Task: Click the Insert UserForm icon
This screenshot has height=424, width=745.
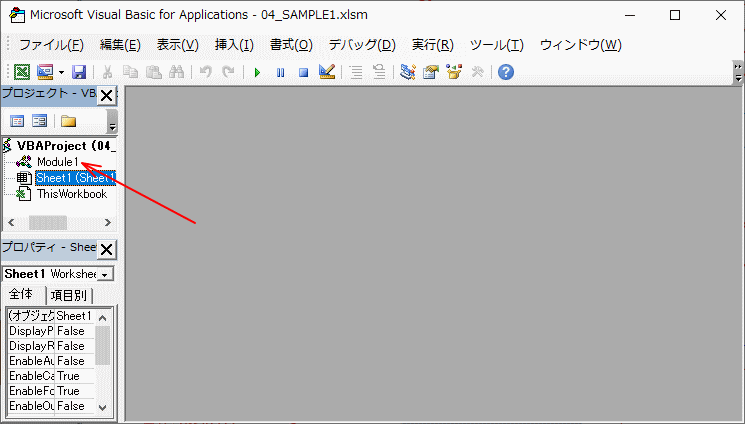Action: pos(45,72)
